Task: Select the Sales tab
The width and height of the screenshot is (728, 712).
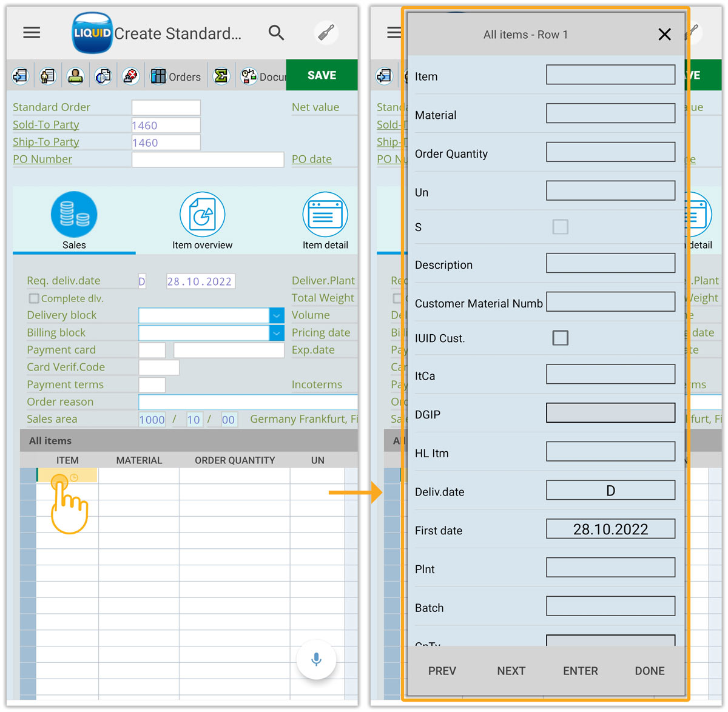Action: tap(74, 221)
